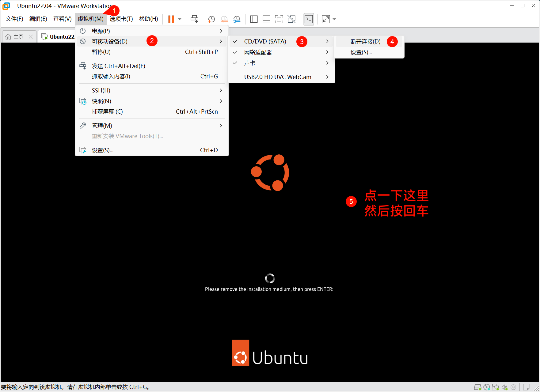Take a snapshot using the clock-plus toolbar icon
This screenshot has width=540, height=392.
[x=211, y=19]
